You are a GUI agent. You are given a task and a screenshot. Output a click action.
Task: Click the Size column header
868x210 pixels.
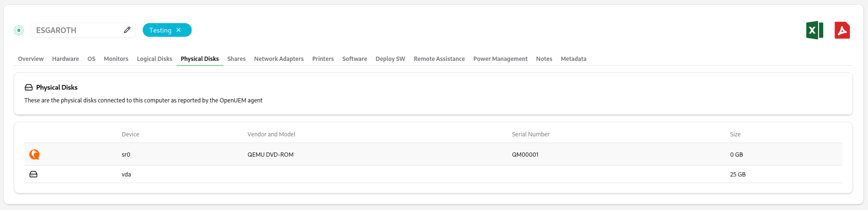click(x=735, y=134)
